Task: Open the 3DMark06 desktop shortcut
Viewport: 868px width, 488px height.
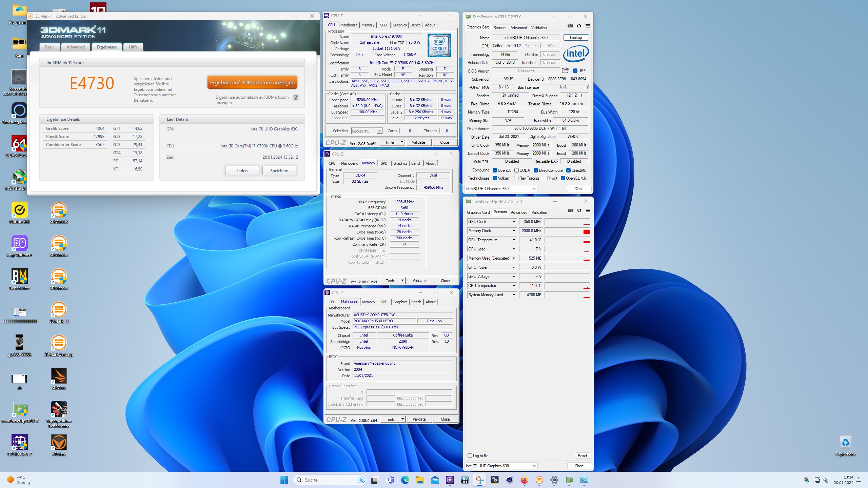Action: pyautogui.click(x=59, y=279)
